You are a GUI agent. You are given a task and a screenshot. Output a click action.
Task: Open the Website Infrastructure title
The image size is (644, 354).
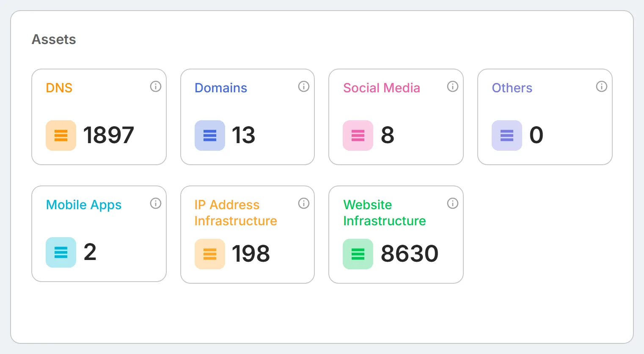pyautogui.click(x=385, y=213)
